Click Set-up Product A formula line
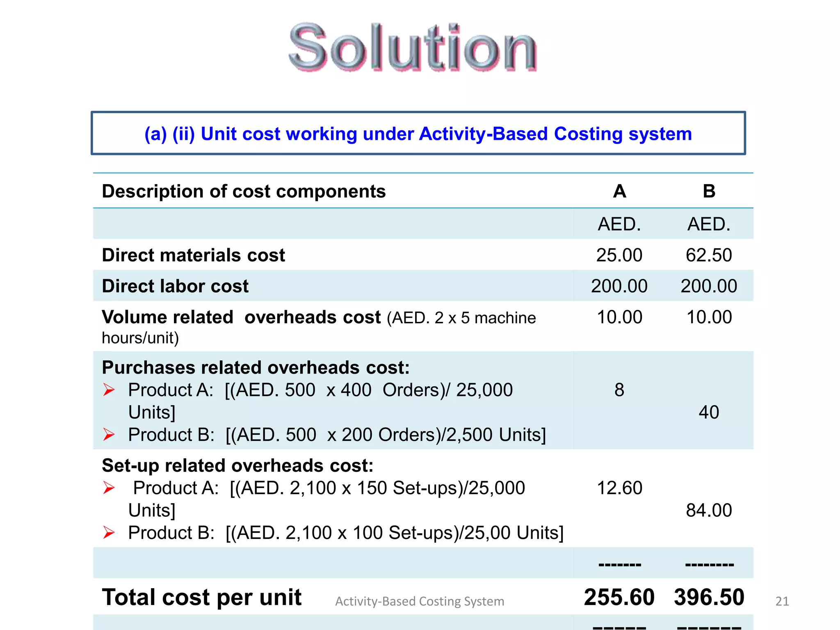 (326, 499)
